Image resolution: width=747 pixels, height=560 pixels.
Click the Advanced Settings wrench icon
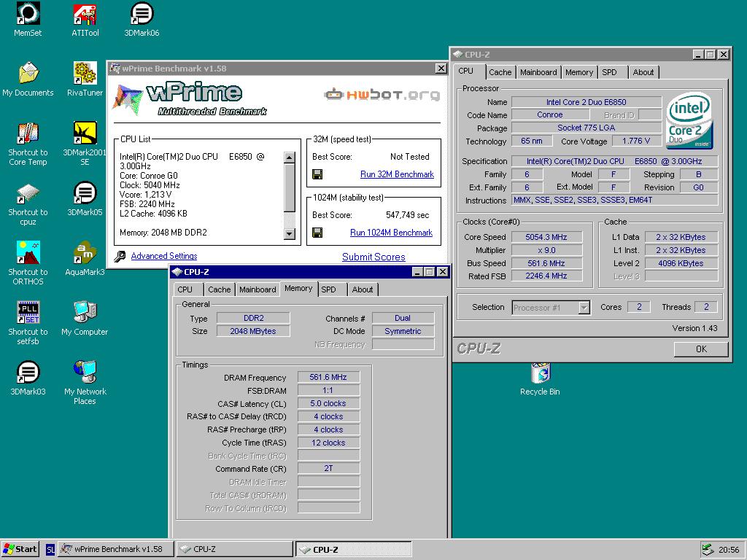120,256
